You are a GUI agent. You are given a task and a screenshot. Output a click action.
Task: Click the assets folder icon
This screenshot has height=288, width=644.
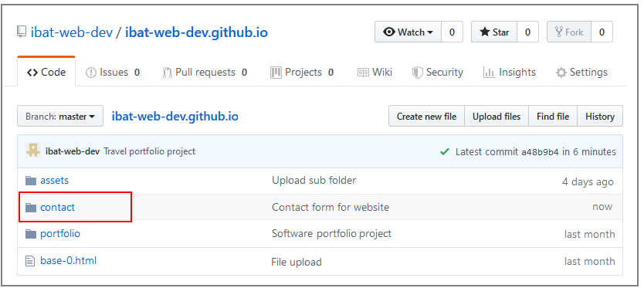tap(31, 181)
